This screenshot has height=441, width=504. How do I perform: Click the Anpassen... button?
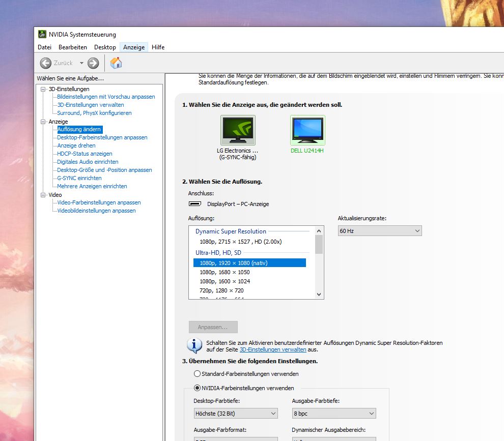pyautogui.click(x=213, y=327)
